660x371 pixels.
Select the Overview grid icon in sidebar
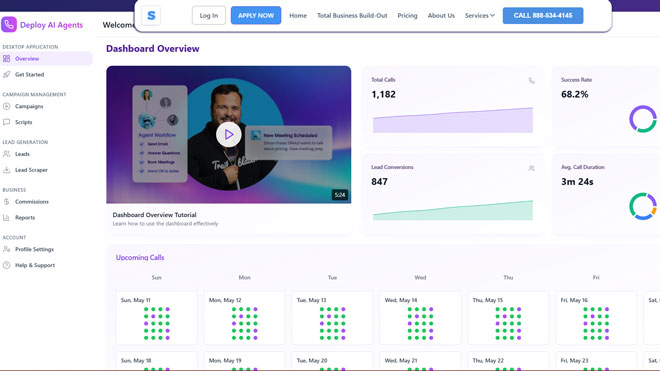pyautogui.click(x=6, y=59)
